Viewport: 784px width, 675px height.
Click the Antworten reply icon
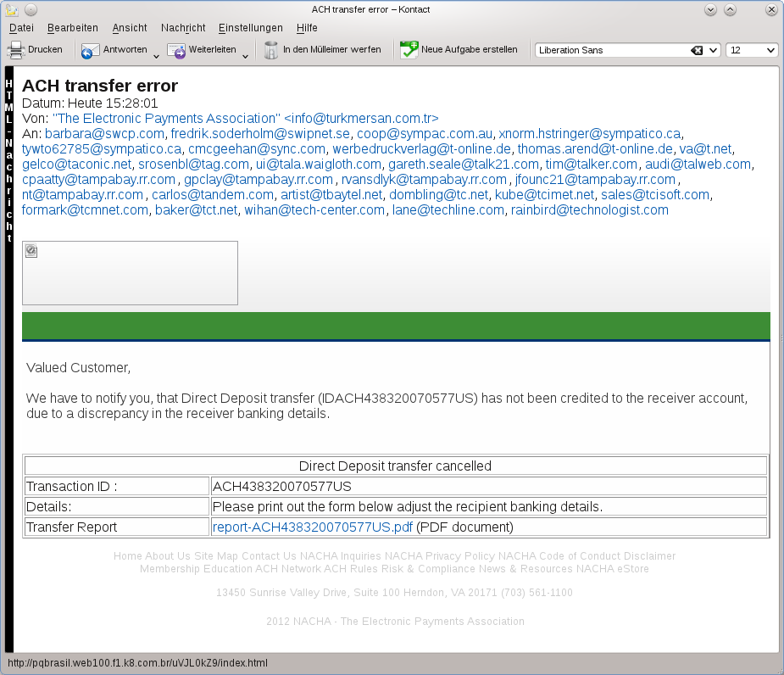[x=90, y=51]
